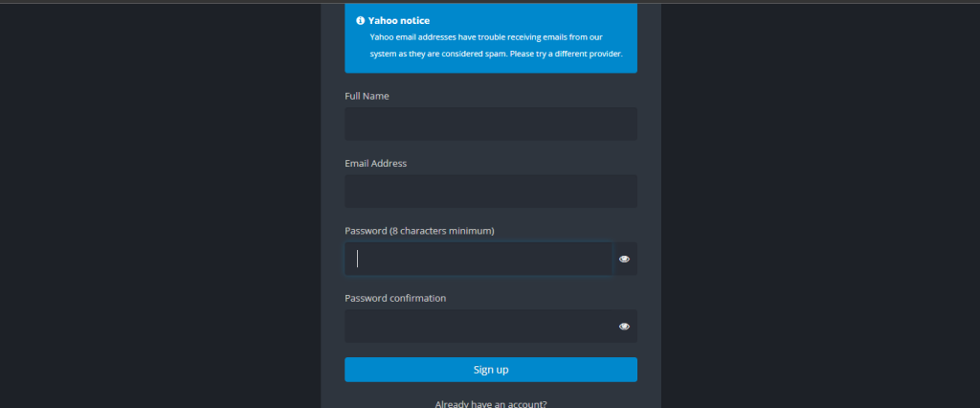Focus the Password text box
The height and width of the screenshot is (408, 980).
click(479, 259)
